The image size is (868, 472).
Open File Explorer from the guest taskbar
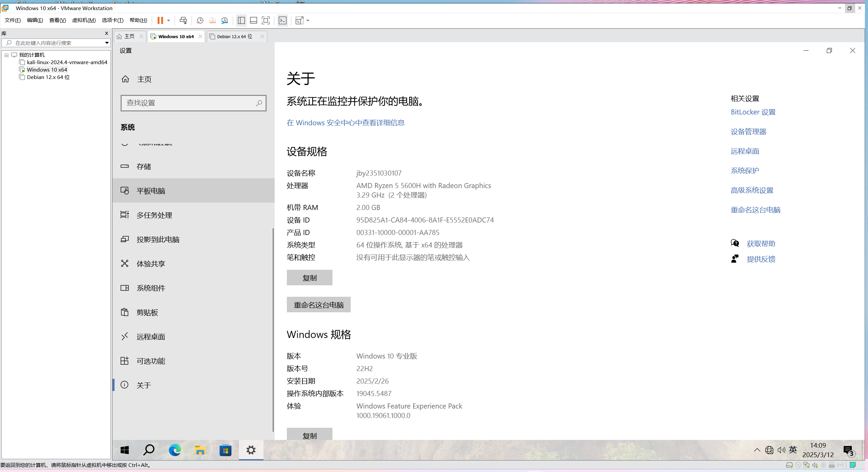point(200,450)
